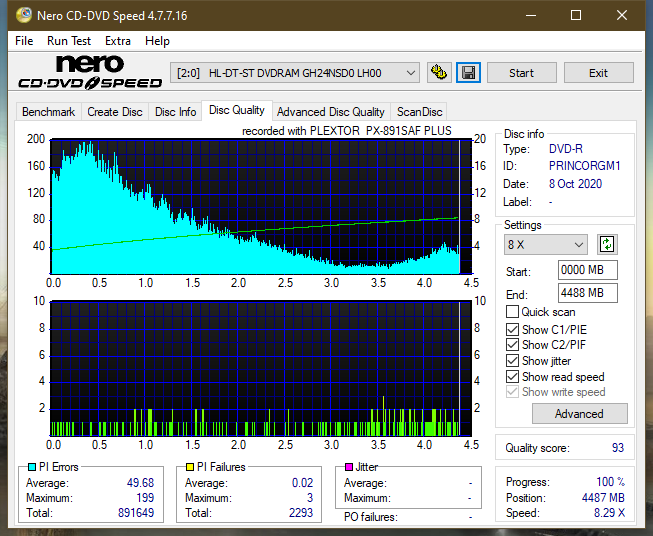653x536 pixels.
Task: Click the Advanced settings button
Action: coord(579,414)
